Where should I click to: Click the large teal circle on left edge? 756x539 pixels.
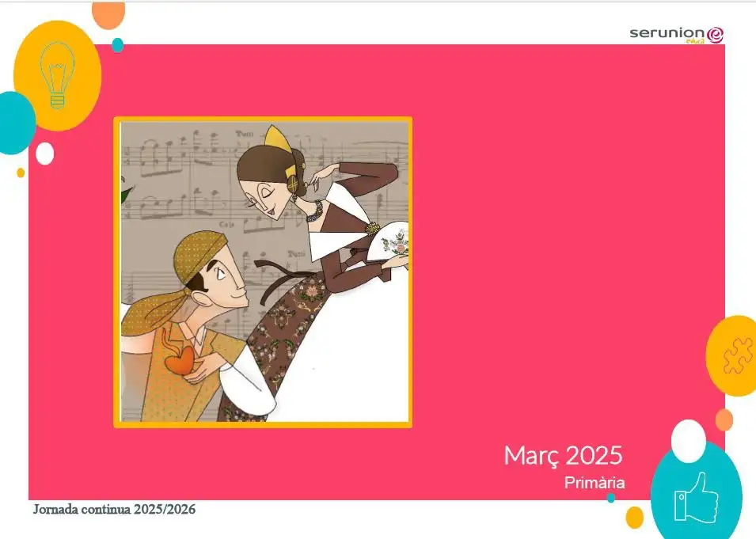coord(14,123)
